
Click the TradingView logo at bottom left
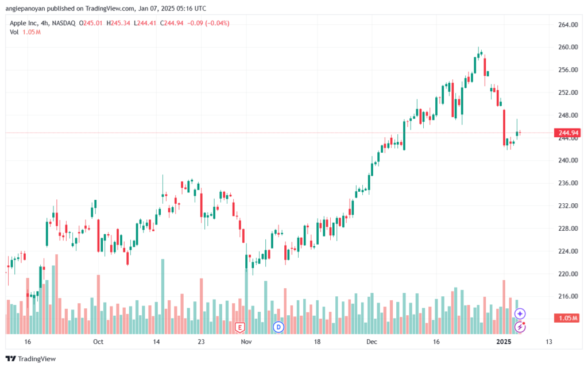[x=31, y=359]
